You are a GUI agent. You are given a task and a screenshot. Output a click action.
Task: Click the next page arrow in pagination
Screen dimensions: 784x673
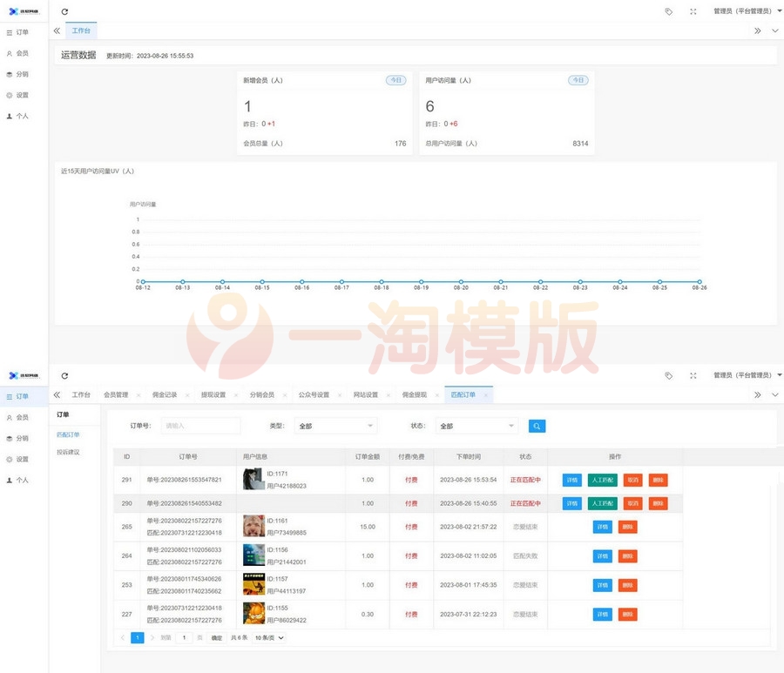click(x=152, y=638)
